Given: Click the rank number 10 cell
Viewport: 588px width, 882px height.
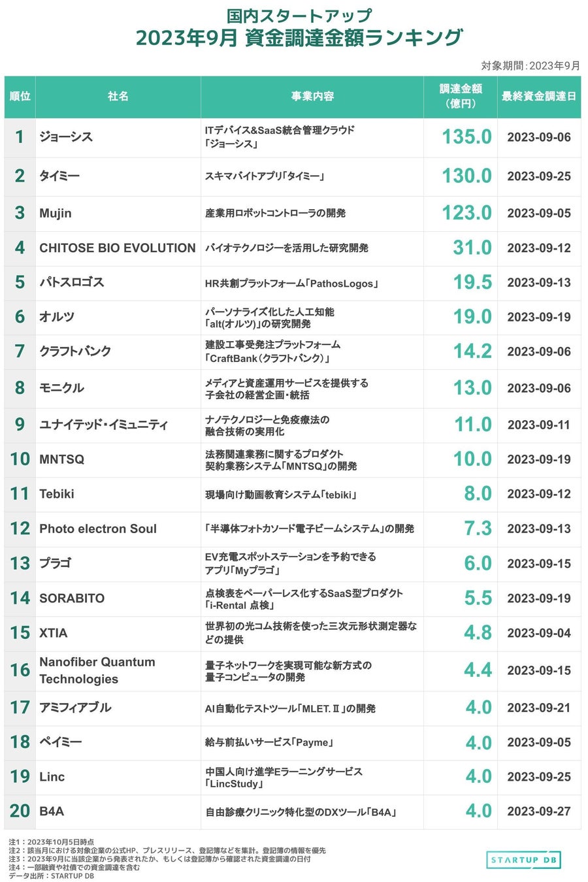Looking at the screenshot, I should tap(20, 459).
